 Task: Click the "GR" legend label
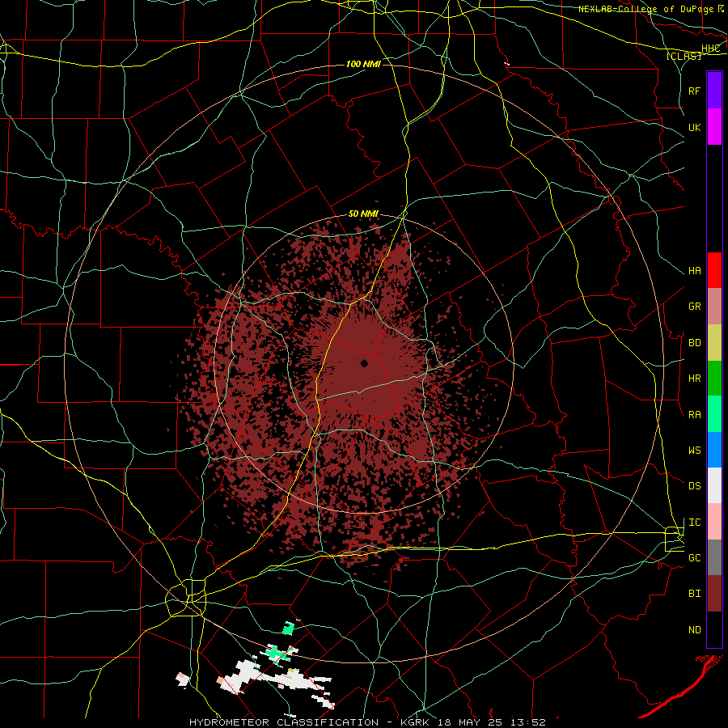pos(694,307)
